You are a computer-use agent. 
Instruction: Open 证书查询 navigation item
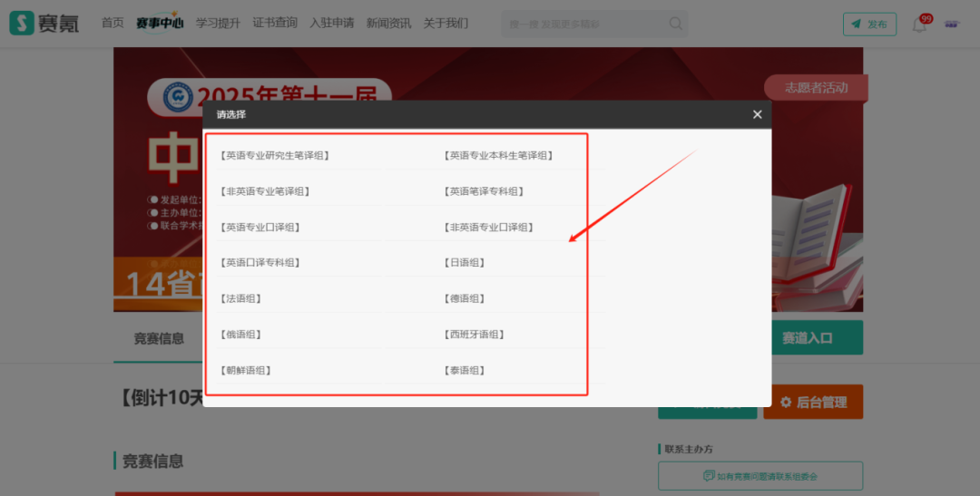coord(275,23)
